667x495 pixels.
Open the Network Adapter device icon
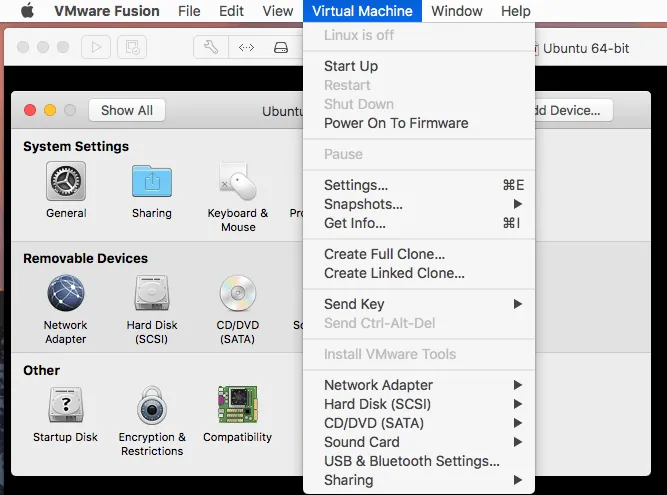pyautogui.click(x=66, y=294)
